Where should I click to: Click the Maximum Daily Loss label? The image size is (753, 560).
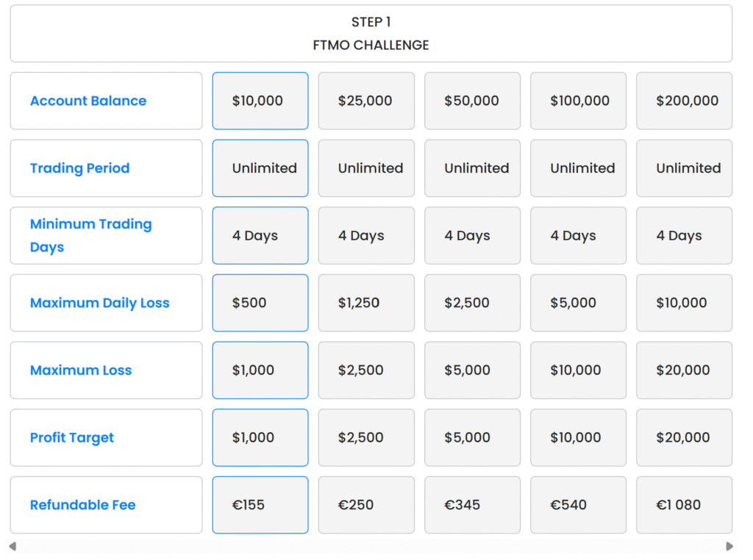99,303
